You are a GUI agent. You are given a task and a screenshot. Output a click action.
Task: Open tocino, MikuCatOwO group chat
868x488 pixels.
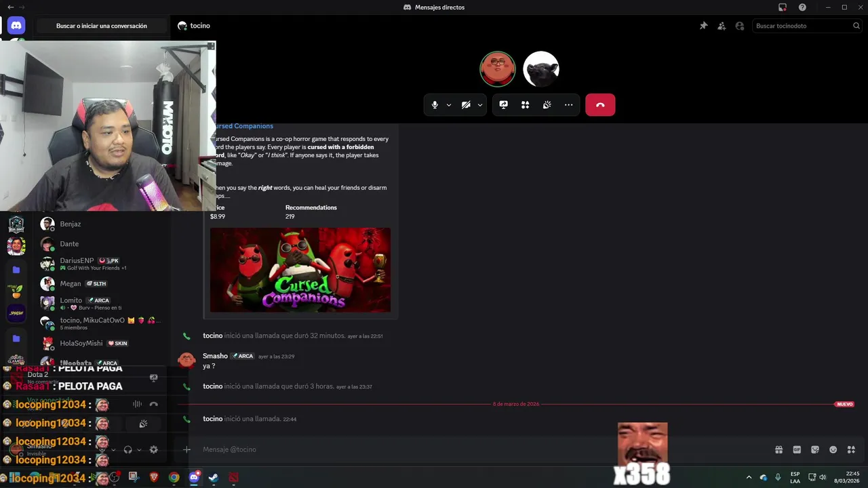click(x=102, y=323)
